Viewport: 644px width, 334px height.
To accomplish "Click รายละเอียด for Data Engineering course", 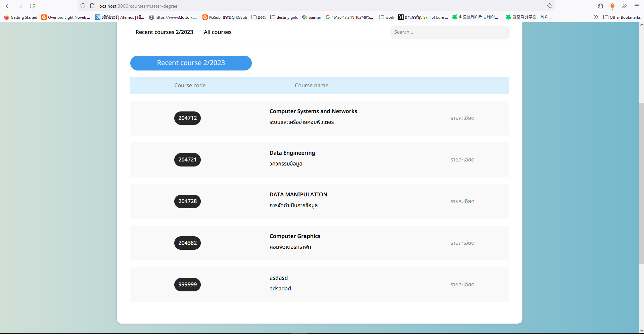I will pyautogui.click(x=462, y=160).
